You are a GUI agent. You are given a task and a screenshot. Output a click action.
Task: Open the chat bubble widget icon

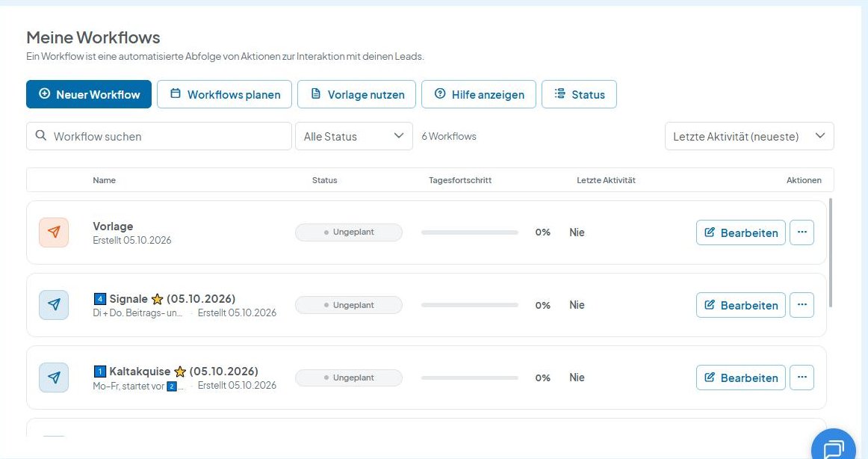[834, 448]
